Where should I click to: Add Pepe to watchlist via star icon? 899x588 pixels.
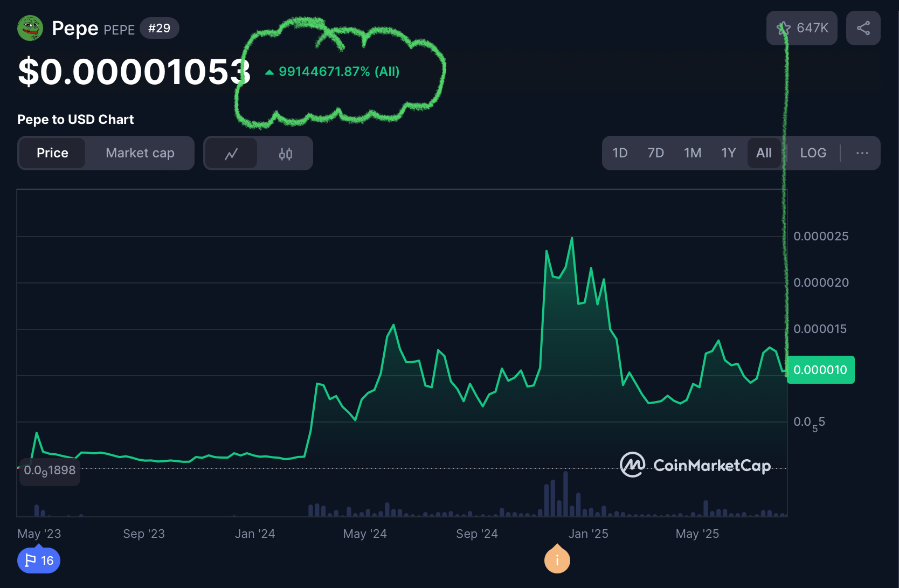[784, 28]
